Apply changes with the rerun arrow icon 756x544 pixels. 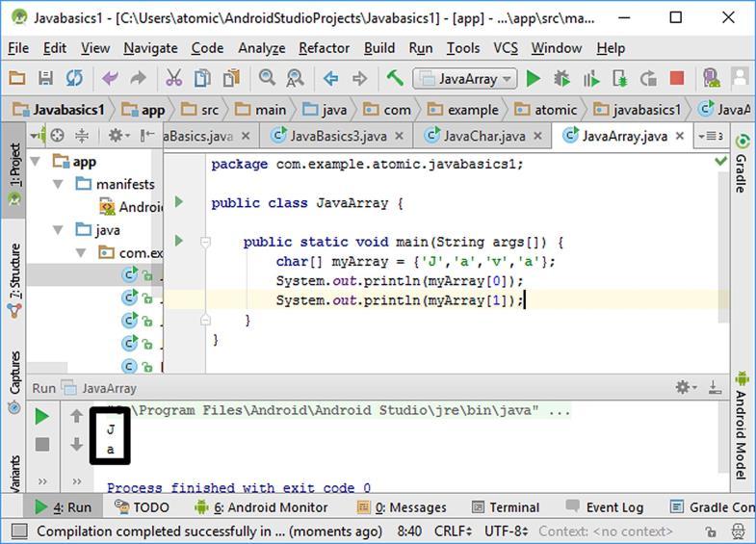pyautogui.click(x=648, y=78)
